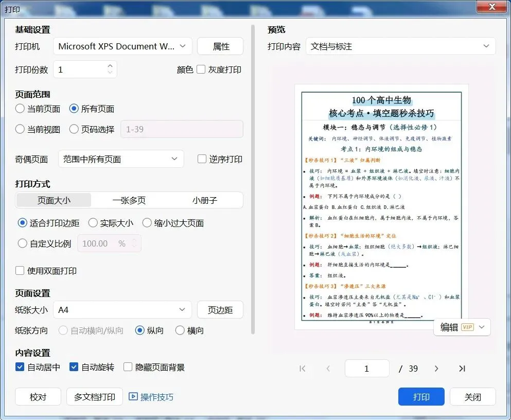The image size is (511, 420).
Task: Select 实际大小 option
Action: point(93,223)
